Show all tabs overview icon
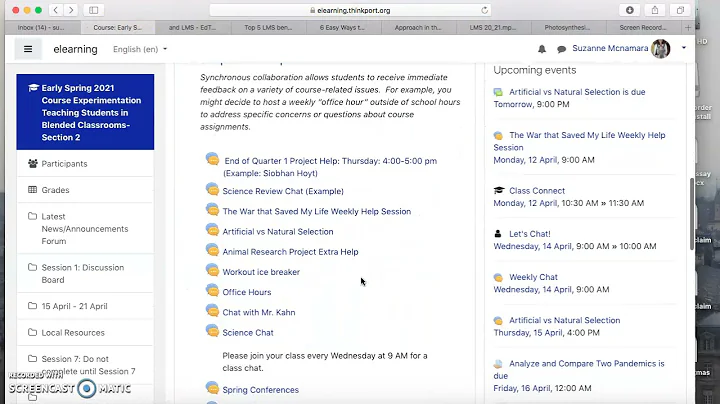The width and height of the screenshot is (720, 404). pos(680,10)
